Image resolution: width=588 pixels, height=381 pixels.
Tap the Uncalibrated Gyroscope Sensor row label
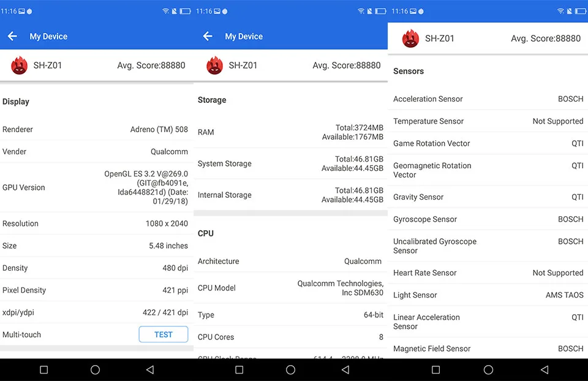click(435, 246)
